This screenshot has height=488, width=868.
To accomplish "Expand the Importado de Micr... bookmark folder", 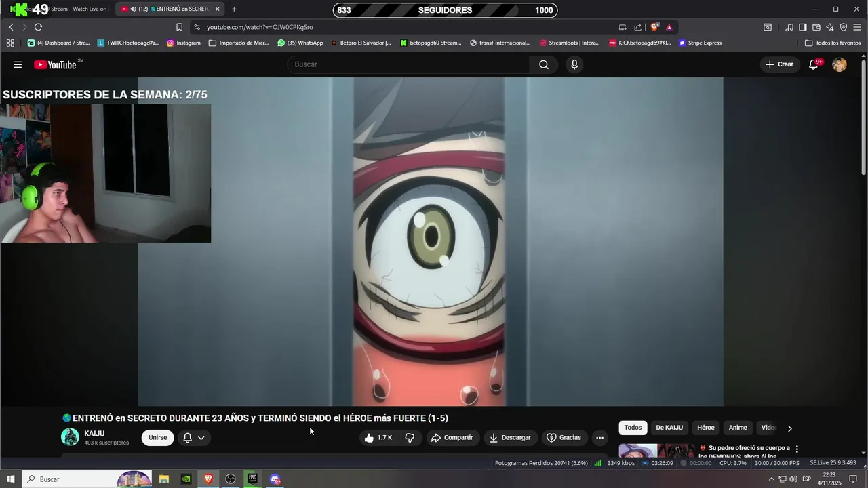I will pyautogui.click(x=239, y=43).
